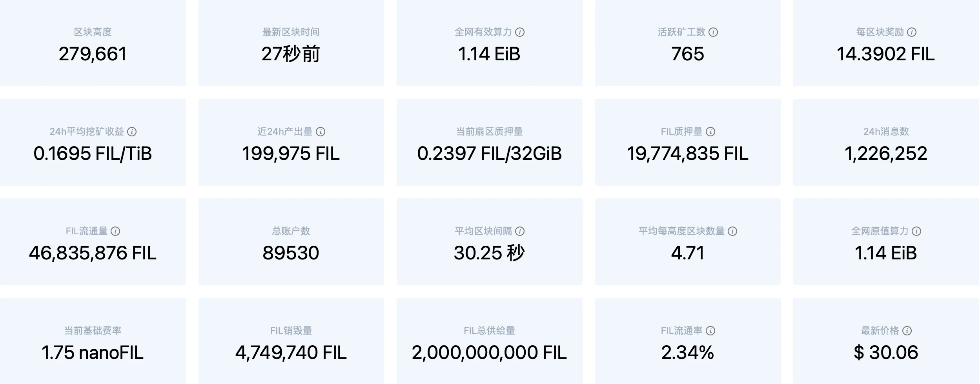Click info icon next to 近24h产出量
Viewport: 980px width, 384px height.
[321, 132]
